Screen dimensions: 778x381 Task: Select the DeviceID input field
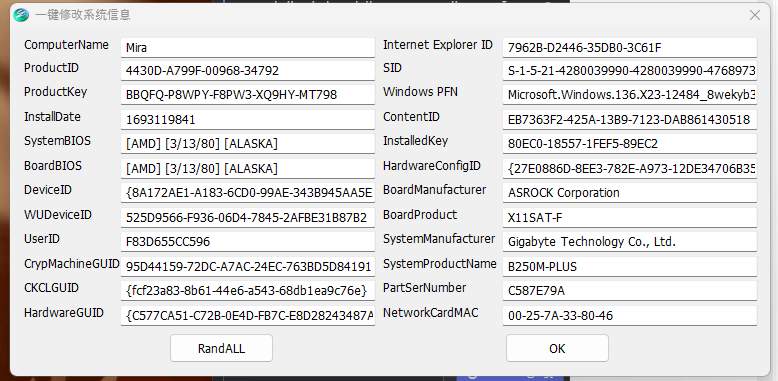[x=248, y=192]
